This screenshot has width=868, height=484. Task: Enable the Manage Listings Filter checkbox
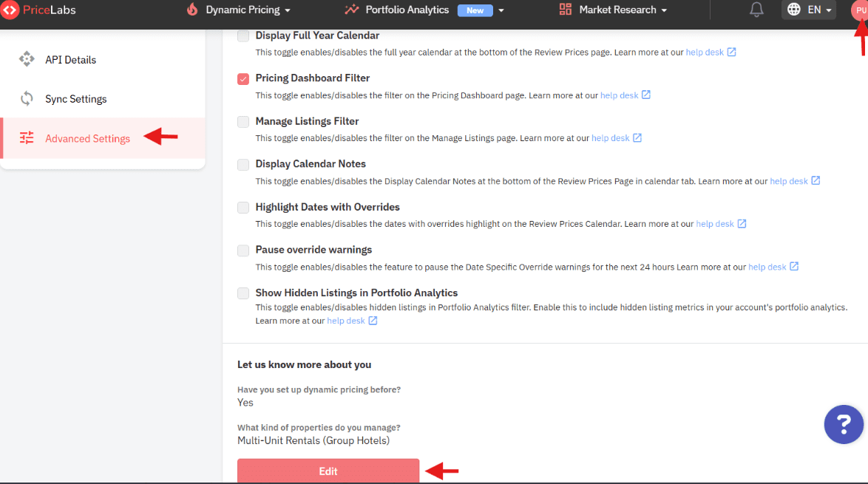click(x=243, y=122)
